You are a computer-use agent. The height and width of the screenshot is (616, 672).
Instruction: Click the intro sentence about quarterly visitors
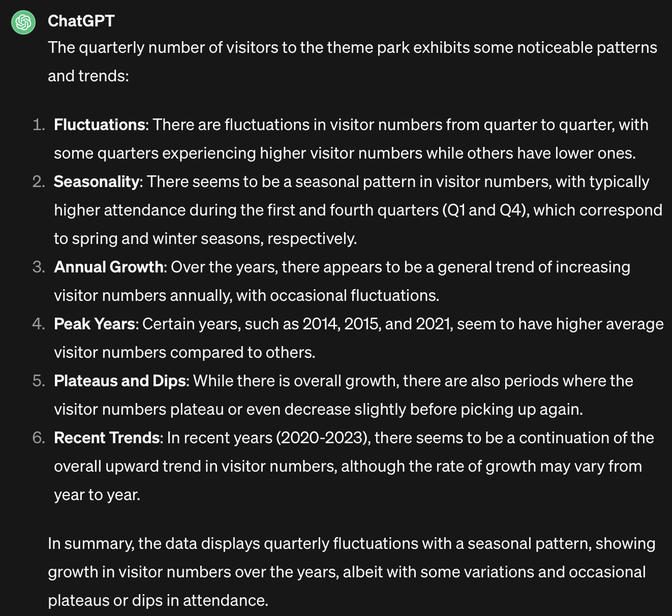[x=352, y=48]
